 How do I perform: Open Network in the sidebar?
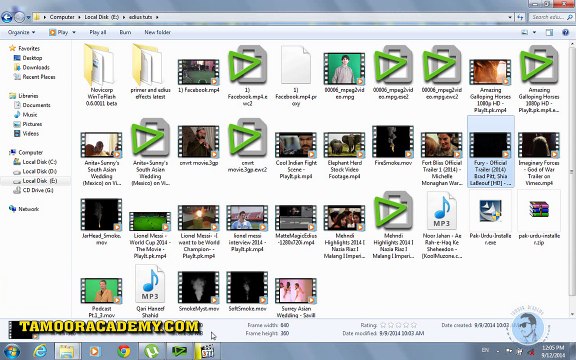(x=24, y=209)
